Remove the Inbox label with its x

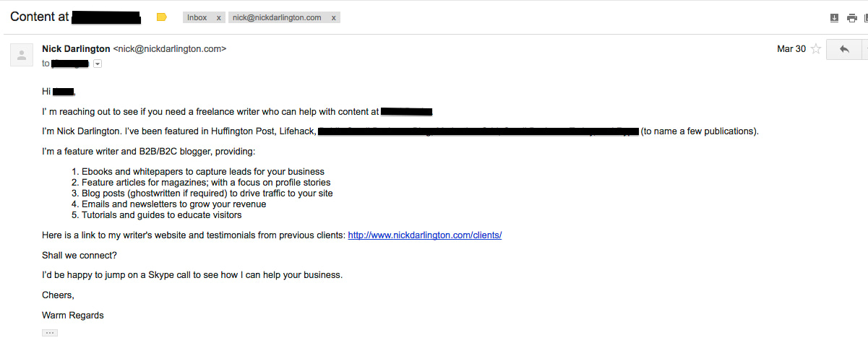click(x=219, y=17)
